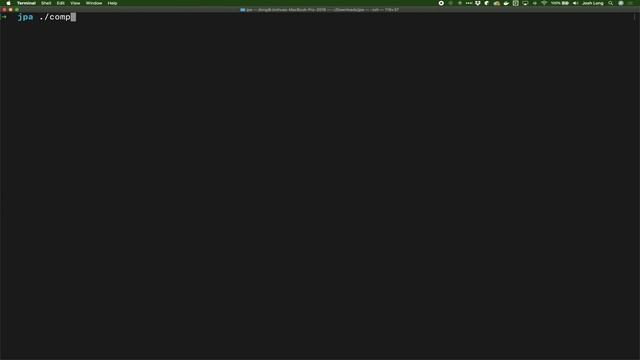Open the Edit menu
The height and width of the screenshot is (360, 640).
pyautogui.click(x=60, y=3)
